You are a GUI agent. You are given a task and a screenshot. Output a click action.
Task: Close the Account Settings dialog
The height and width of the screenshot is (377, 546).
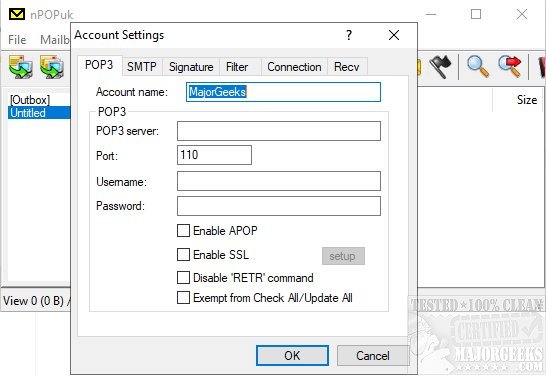tap(394, 35)
